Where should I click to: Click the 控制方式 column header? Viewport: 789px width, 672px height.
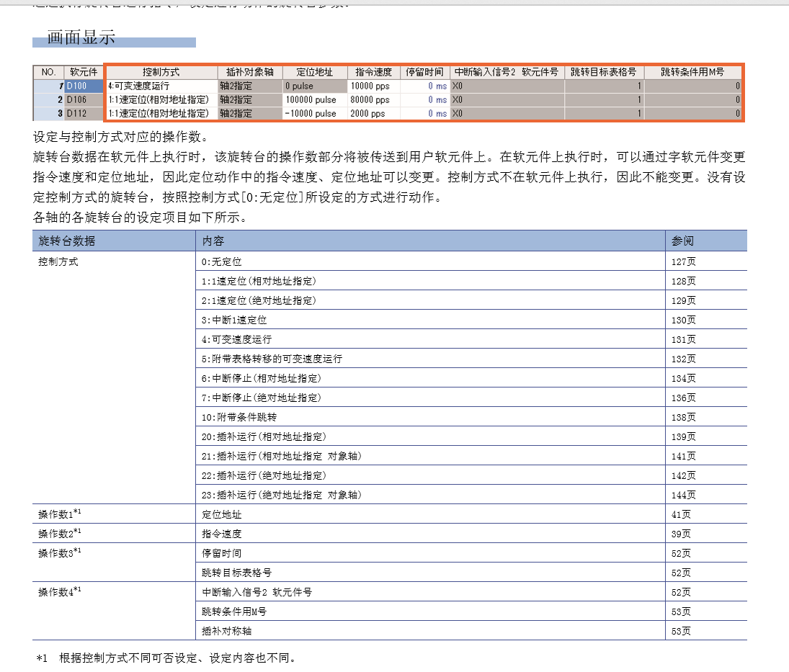tap(161, 72)
